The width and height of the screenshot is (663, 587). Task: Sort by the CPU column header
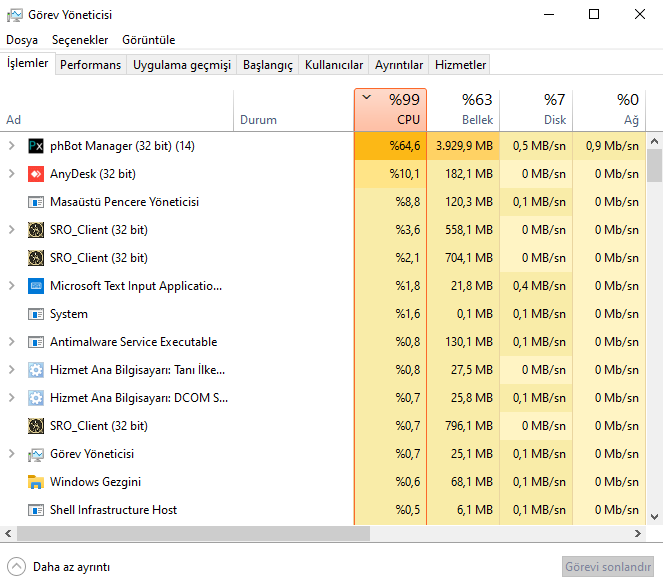coord(390,110)
